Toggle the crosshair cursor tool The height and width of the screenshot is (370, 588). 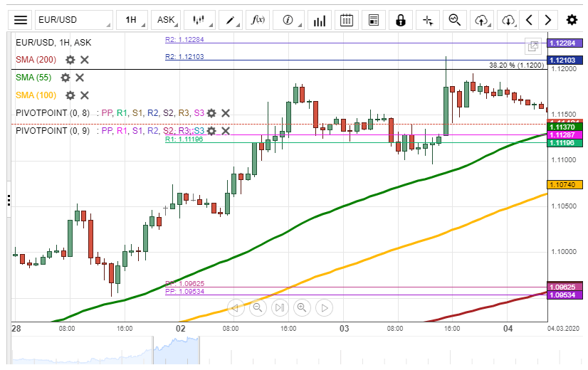point(428,20)
